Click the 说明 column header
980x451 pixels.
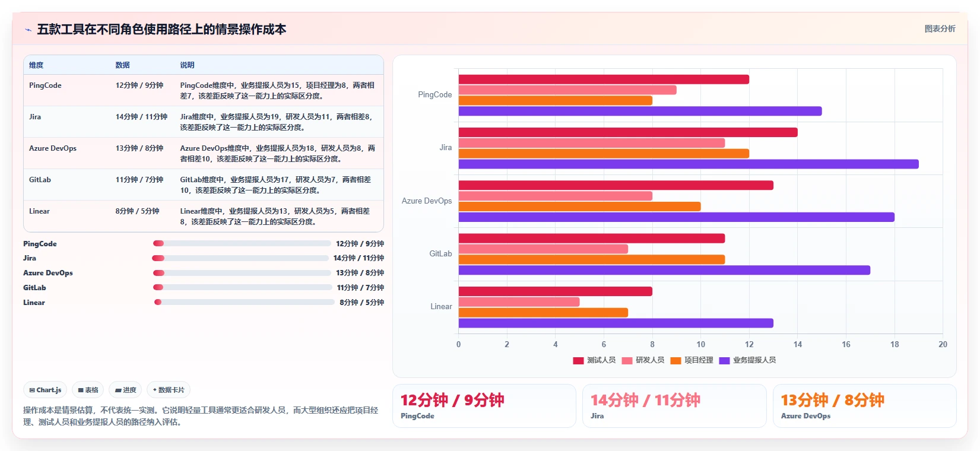(188, 65)
